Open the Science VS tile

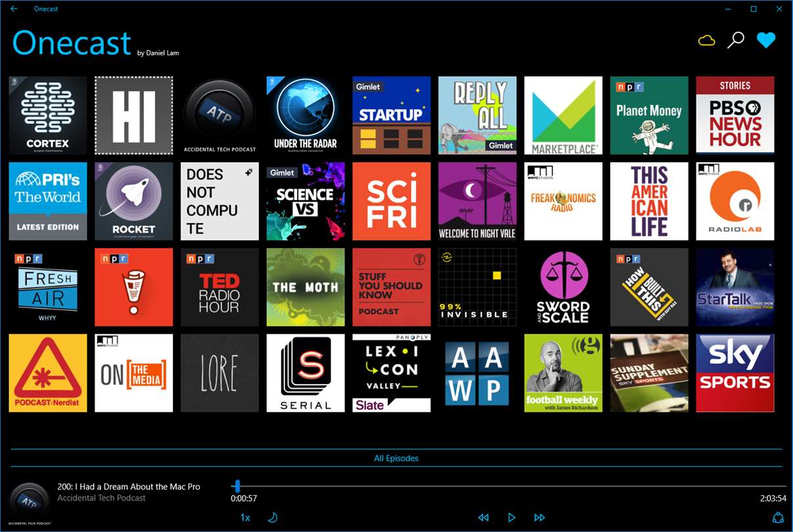click(306, 202)
